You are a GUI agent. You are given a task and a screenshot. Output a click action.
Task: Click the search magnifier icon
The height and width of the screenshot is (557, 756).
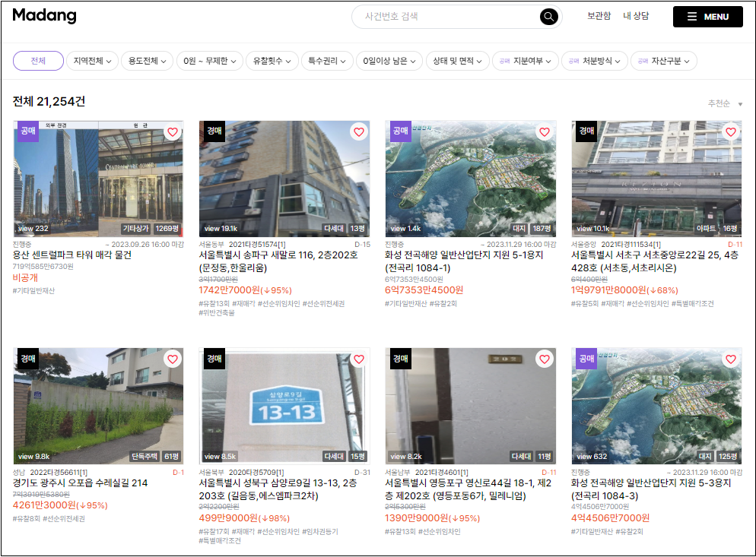point(548,17)
